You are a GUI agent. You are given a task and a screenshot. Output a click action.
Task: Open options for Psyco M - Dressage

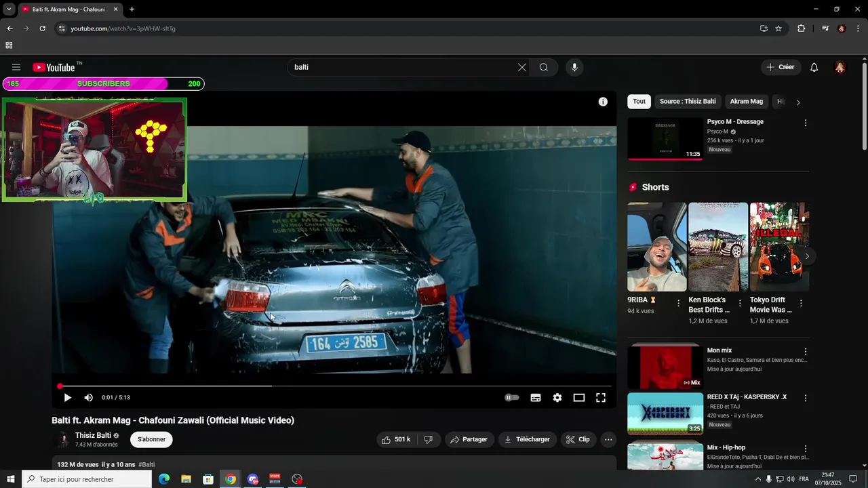tap(806, 123)
